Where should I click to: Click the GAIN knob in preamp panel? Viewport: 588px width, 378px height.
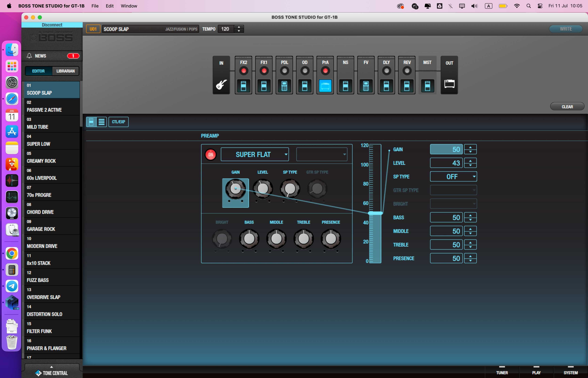coord(235,189)
